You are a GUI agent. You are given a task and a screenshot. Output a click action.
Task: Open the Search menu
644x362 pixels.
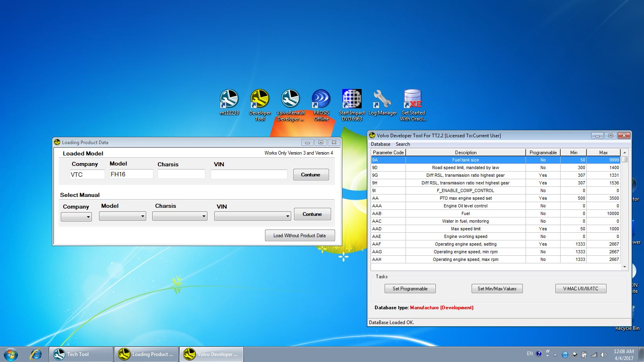[x=403, y=144]
